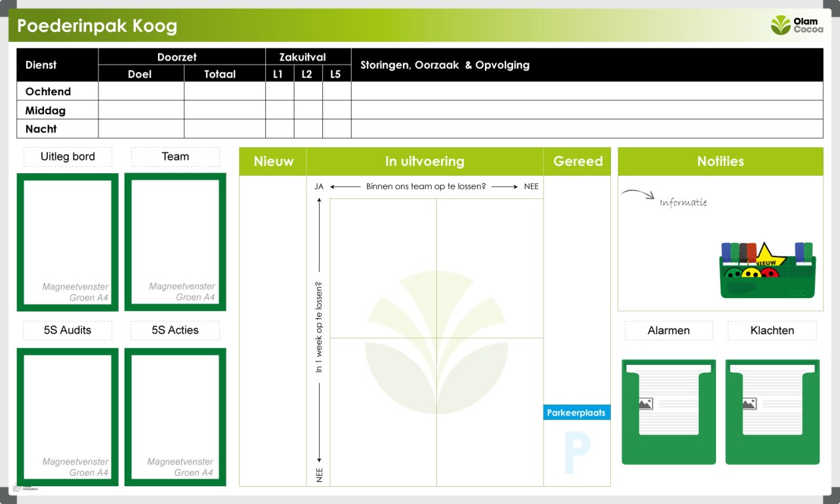
Task: Select the green smiley magnet
Action: tap(734, 273)
